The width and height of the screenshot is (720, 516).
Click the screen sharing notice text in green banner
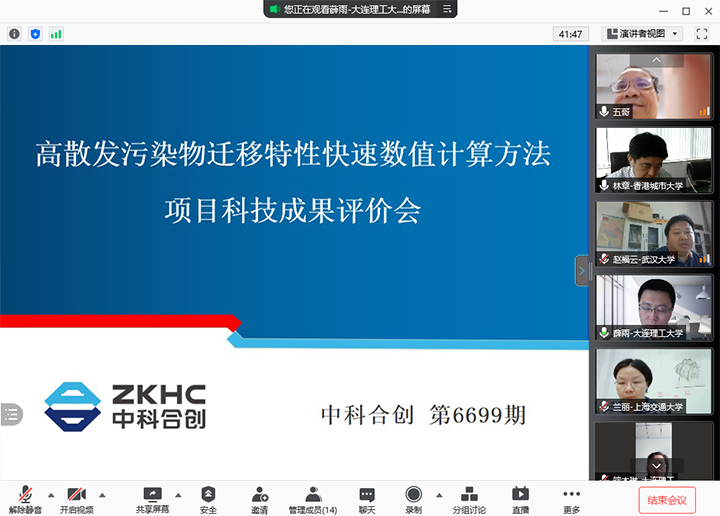click(357, 9)
